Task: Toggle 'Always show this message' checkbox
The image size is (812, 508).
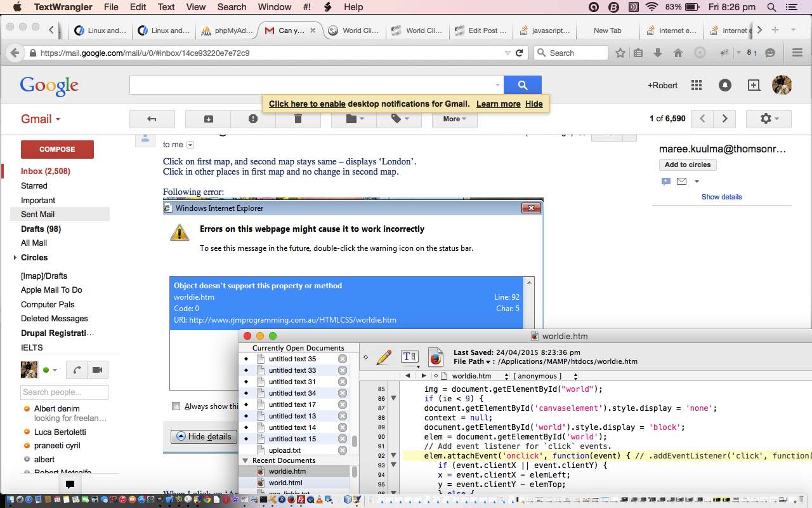Action: click(x=176, y=406)
